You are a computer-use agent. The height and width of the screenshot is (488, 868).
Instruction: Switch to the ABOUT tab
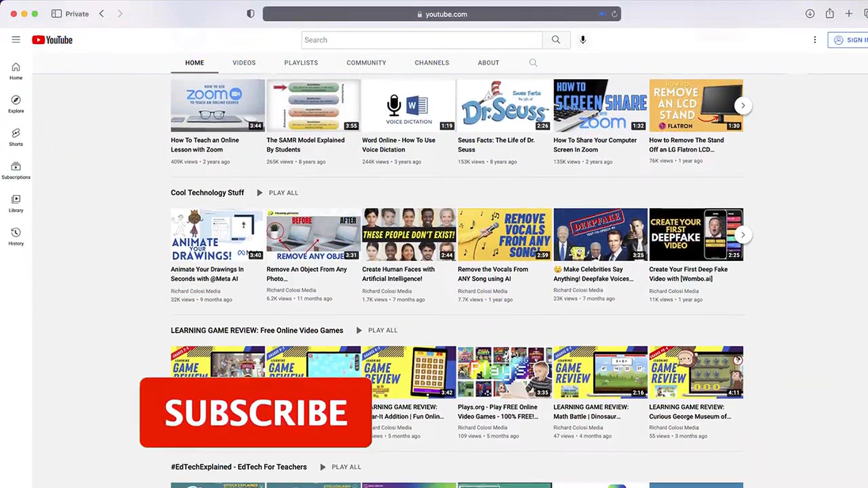488,63
